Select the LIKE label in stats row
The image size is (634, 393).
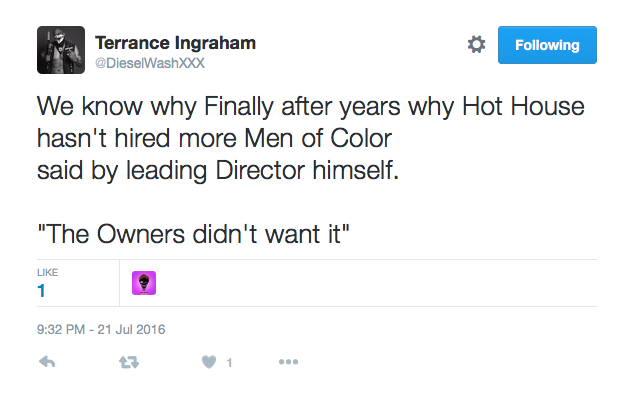click(47, 273)
